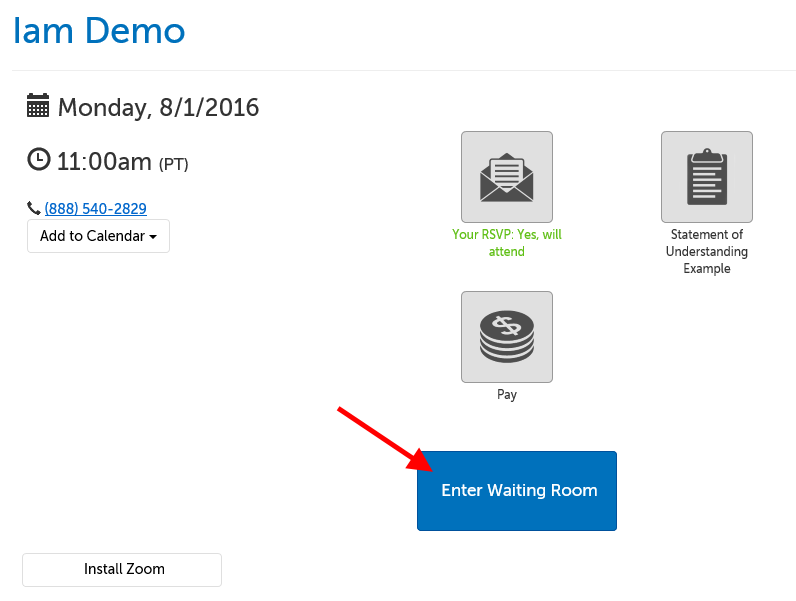This screenshot has height=601, width=796.
Task: Click the Pay label under coins
Action: (x=507, y=395)
